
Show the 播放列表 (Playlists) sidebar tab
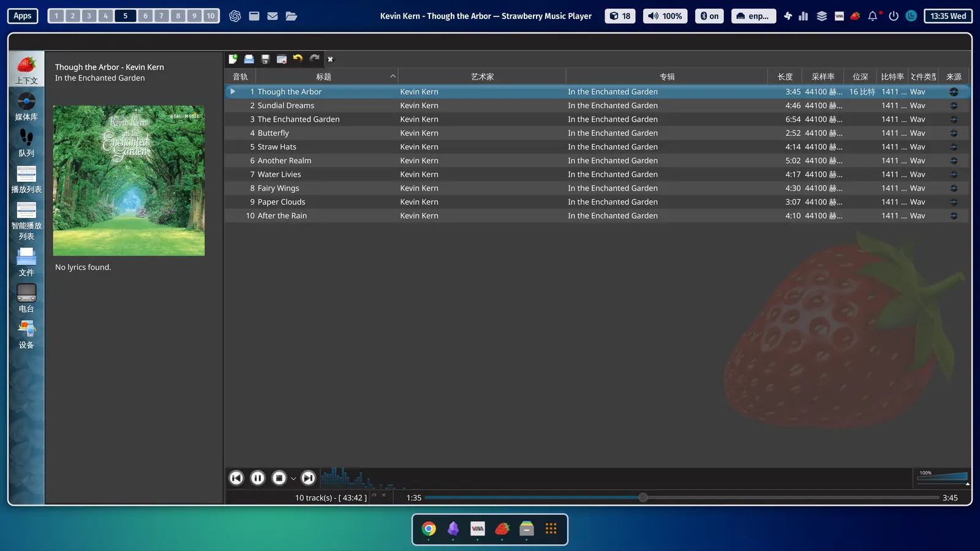point(26,179)
